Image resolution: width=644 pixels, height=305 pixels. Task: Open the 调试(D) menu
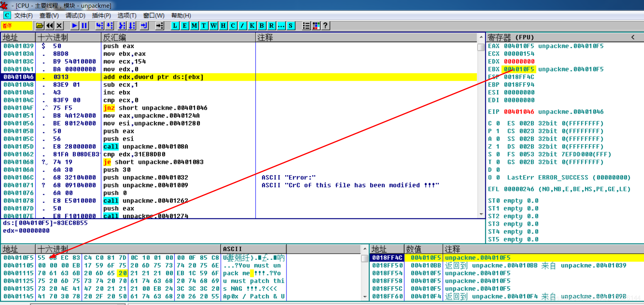[75, 15]
